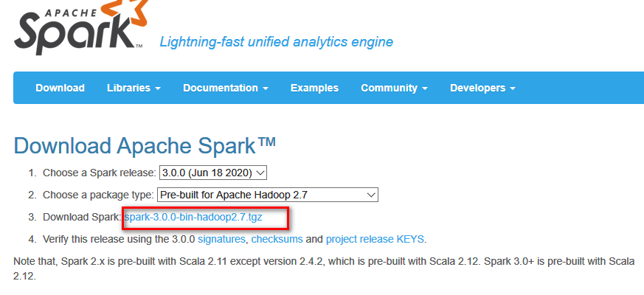Image resolution: width=644 pixels, height=295 pixels.
Task: Expand the Spark release 3.0.0 dropdown
Action: click(x=213, y=173)
